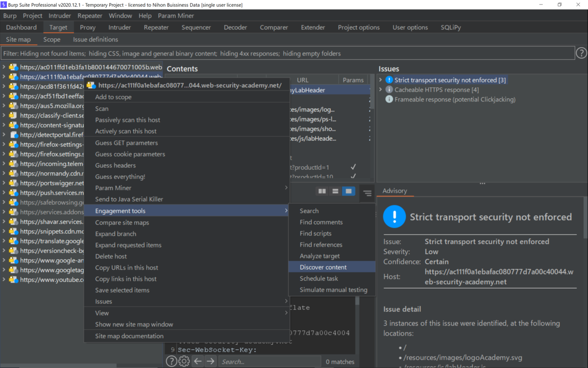
Task: Switch to Proxy tab
Action: coord(88,27)
